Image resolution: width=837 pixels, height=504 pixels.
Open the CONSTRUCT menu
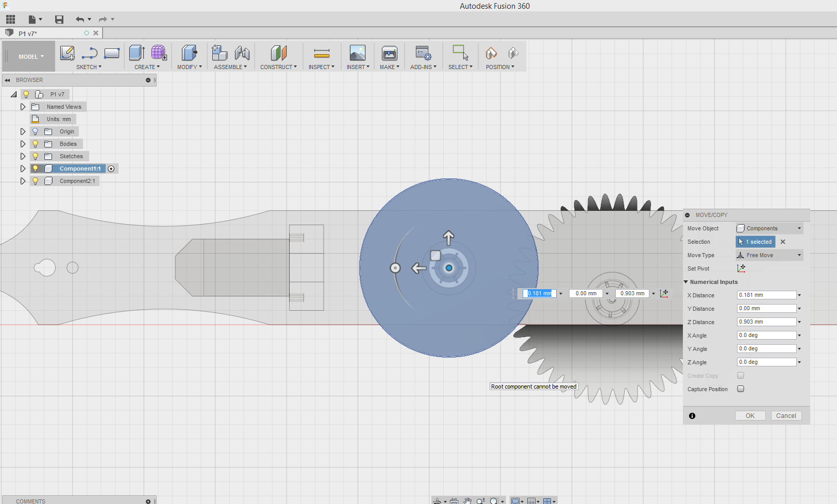[278, 67]
